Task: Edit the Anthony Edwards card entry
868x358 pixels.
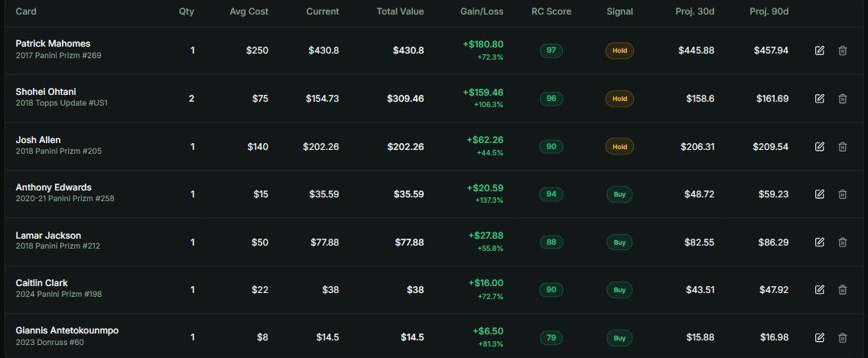Action: 820,194
